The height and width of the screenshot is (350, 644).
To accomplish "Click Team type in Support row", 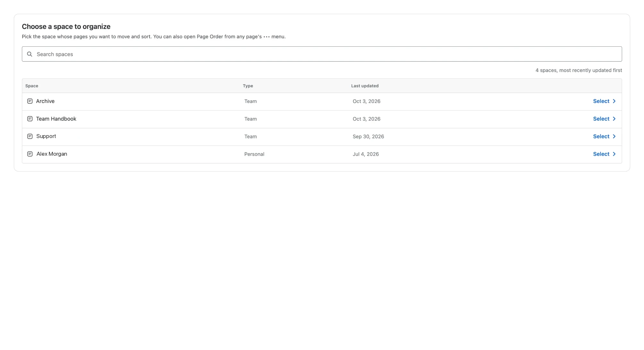I will tap(251, 137).
